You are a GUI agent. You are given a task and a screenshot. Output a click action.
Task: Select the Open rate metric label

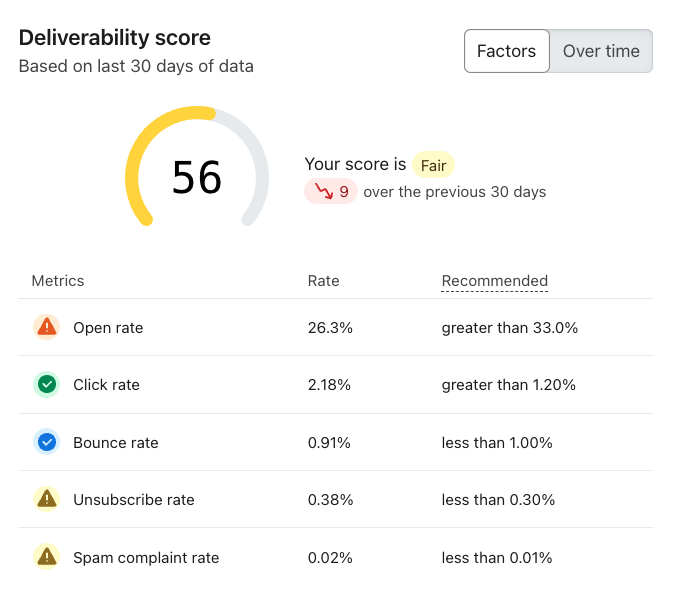108,328
